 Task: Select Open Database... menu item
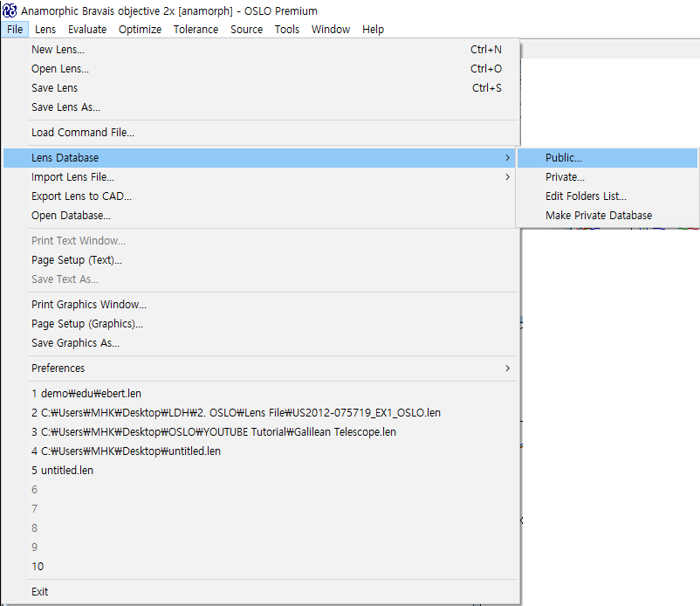pyautogui.click(x=259, y=216)
